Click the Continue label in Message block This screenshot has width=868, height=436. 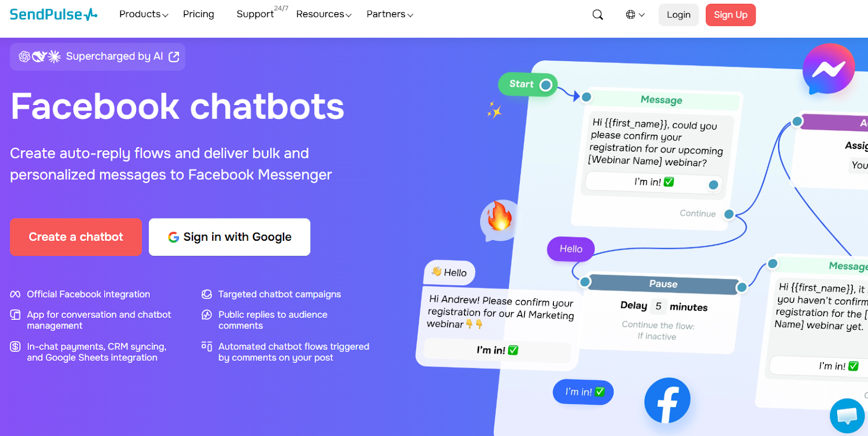pyautogui.click(x=698, y=214)
